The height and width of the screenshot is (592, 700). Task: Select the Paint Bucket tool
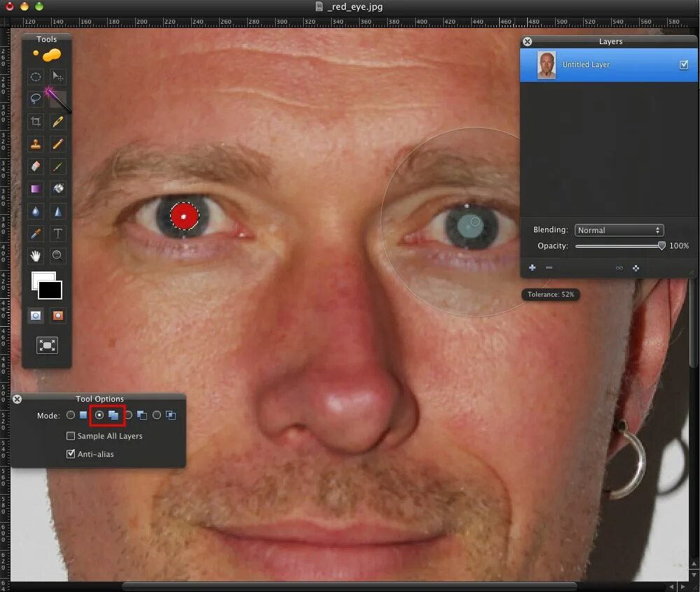[x=57, y=189]
